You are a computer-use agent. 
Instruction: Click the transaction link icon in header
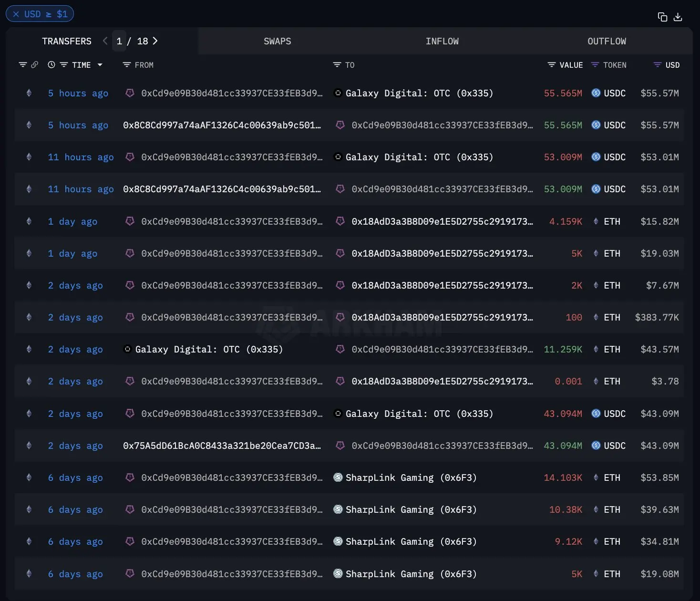coord(34,65)
